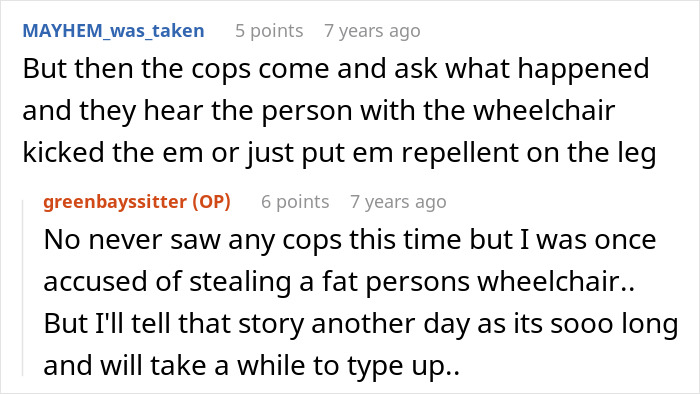Screen dimensions: 700x394
Task: Open timestamp of greenbayssitter's reply
Action: [x=398, y=202]
